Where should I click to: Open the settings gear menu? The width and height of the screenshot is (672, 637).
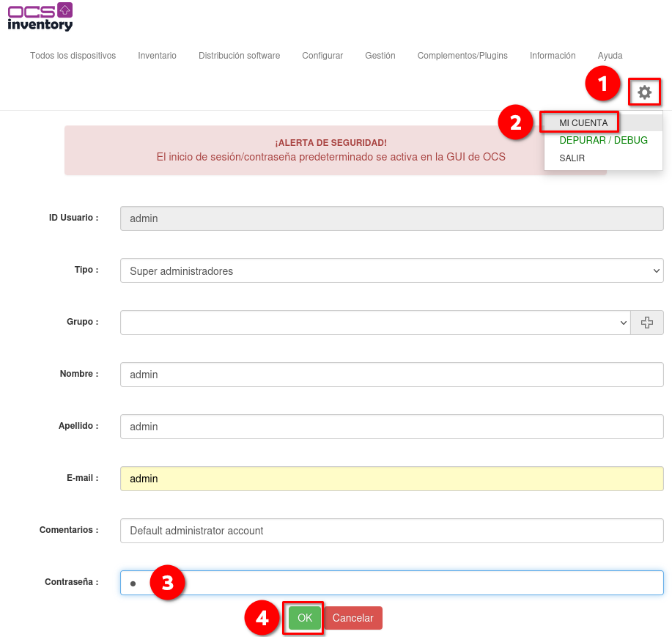coord(644,92)
